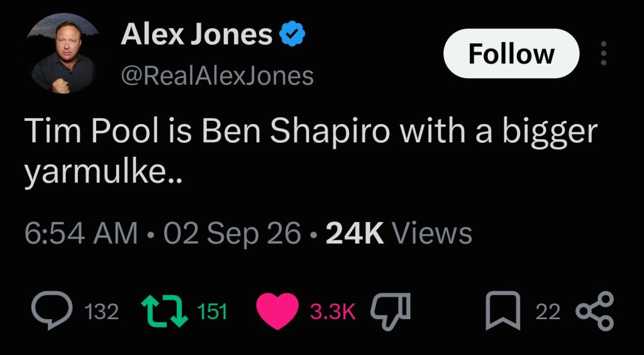644x355 pixels.
Task: Click the share icon
Action: (595, 311)
